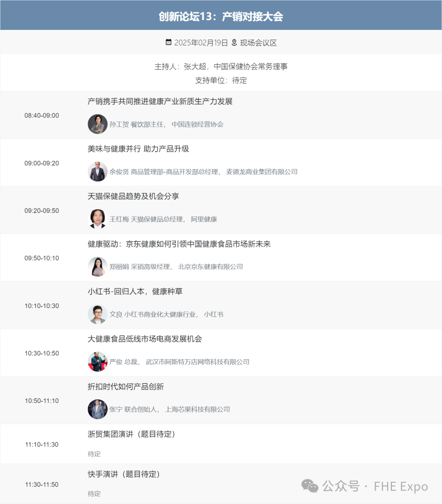442x504 pixels.
Task: Open session 折扣时代如何产品创新
Action: coord(126,387)
